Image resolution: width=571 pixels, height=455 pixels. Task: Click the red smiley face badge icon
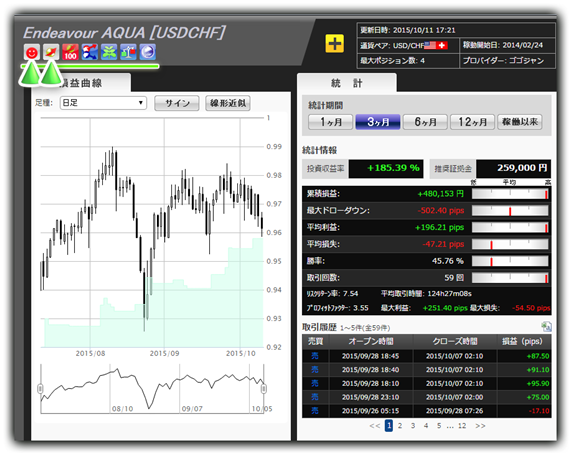point(32,52)
